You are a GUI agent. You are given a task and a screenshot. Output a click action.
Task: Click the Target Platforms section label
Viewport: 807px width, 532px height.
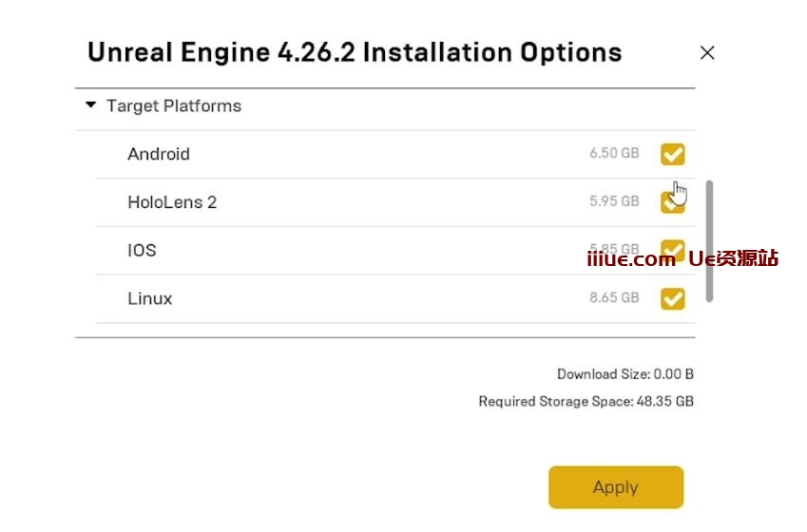coord(173,106)
